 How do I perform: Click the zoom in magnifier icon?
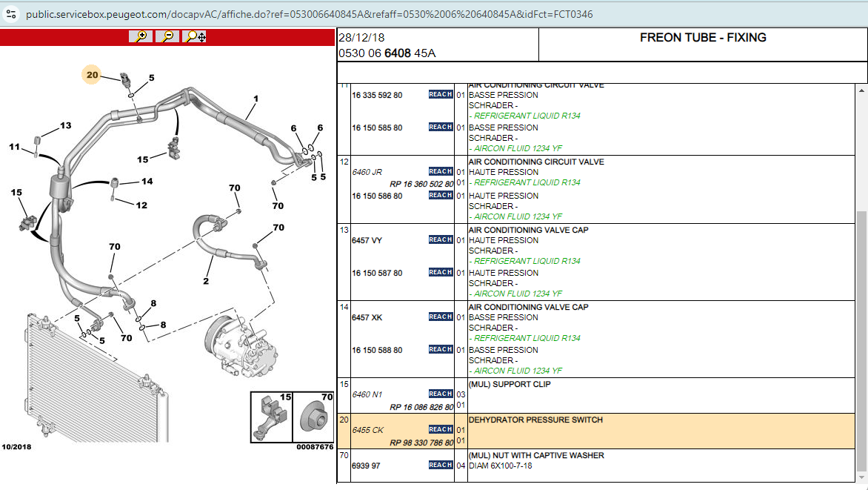point(141,36)
